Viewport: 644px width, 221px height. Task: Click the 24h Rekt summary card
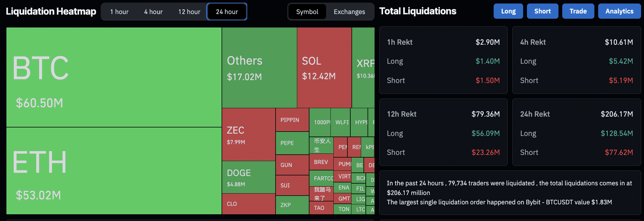point(576,132)
